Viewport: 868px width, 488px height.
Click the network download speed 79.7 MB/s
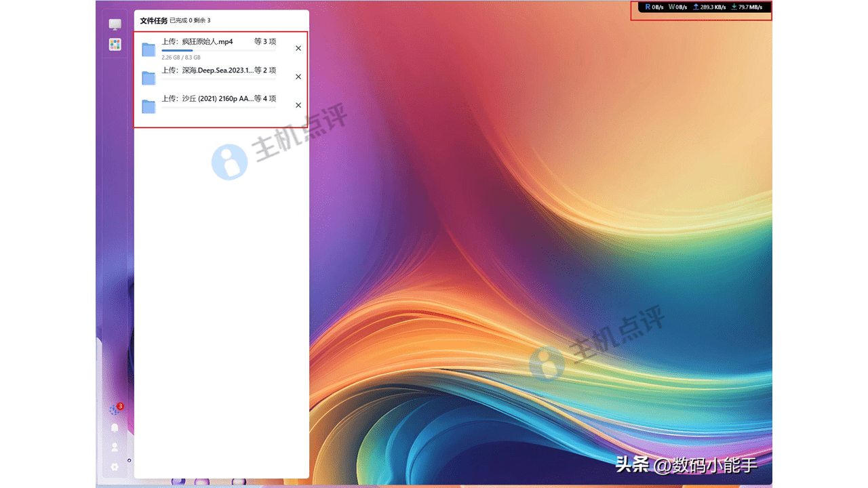click(747, 7)
